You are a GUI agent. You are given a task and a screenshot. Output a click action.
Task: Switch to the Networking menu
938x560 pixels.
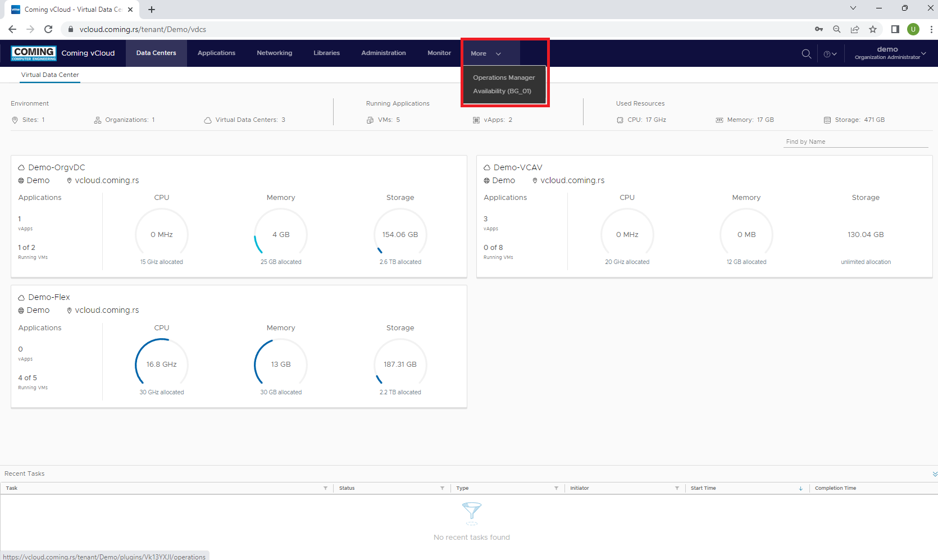pyautogui.click(x=274, y=53)
